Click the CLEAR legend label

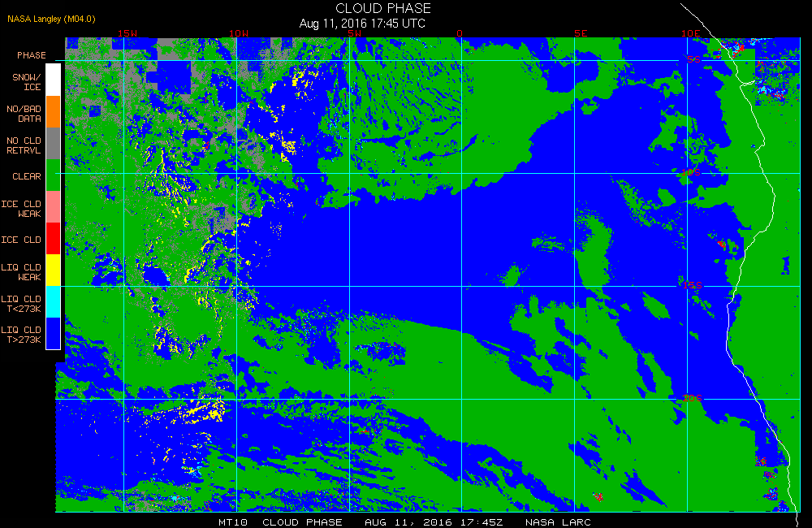(x=27, y=176)
